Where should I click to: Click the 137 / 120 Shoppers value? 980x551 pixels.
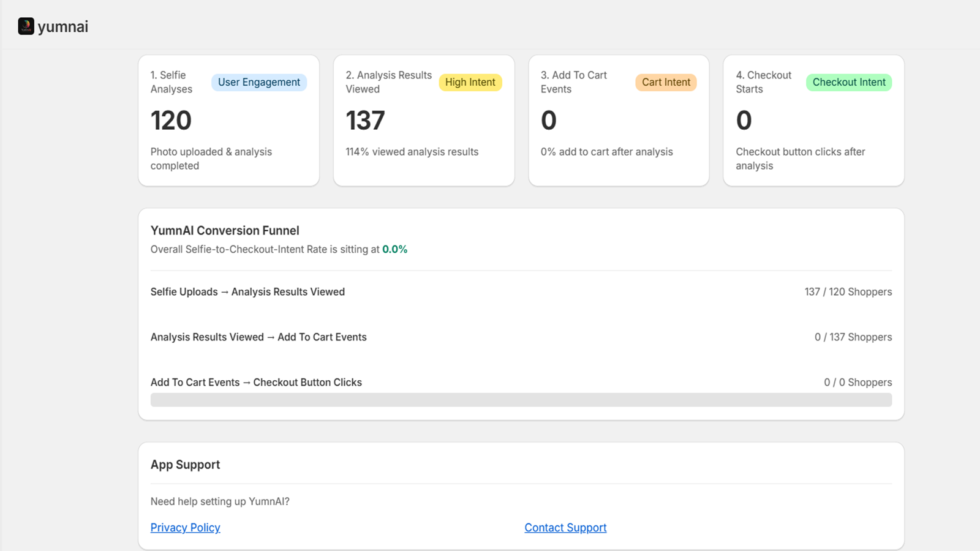pyautogui.click(x=848, y=292)
